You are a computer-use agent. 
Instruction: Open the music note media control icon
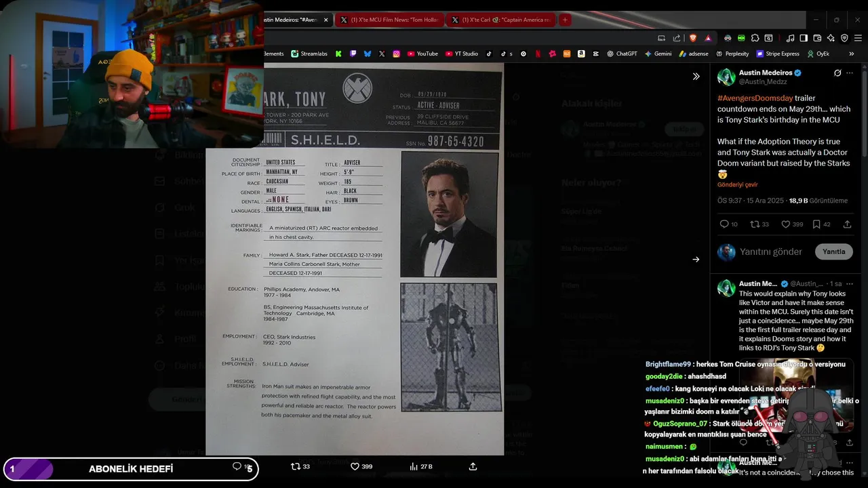click(790, 38)
